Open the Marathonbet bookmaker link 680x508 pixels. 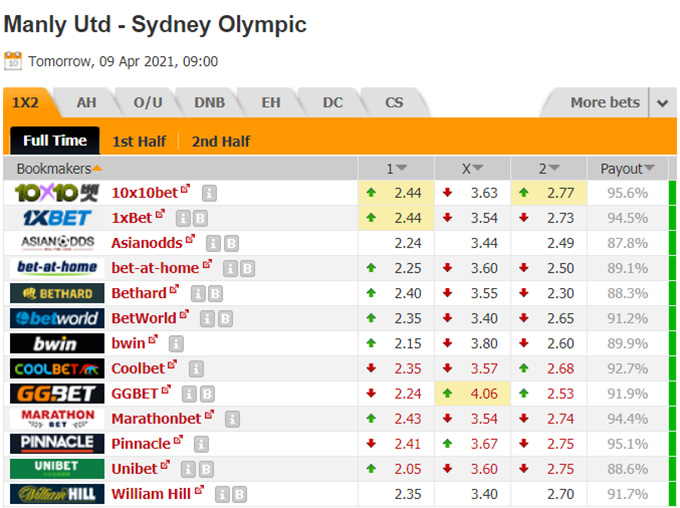pos(157,419)
